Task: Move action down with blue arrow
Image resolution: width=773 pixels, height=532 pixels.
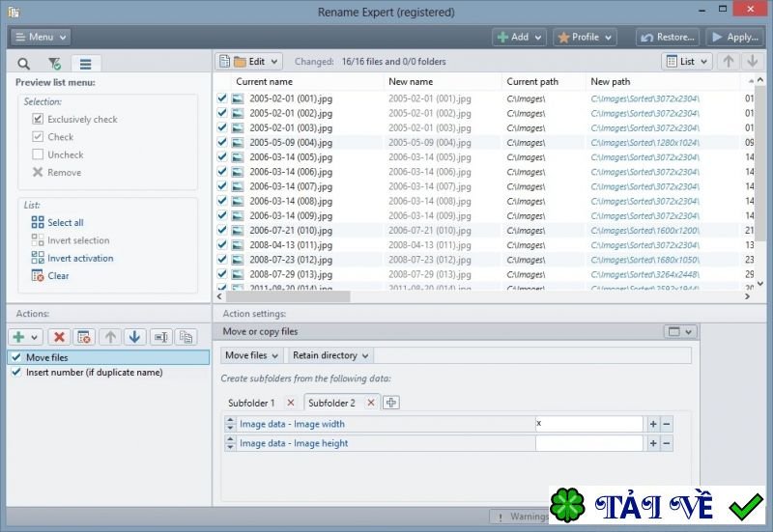Action: [x=134, y=337]
